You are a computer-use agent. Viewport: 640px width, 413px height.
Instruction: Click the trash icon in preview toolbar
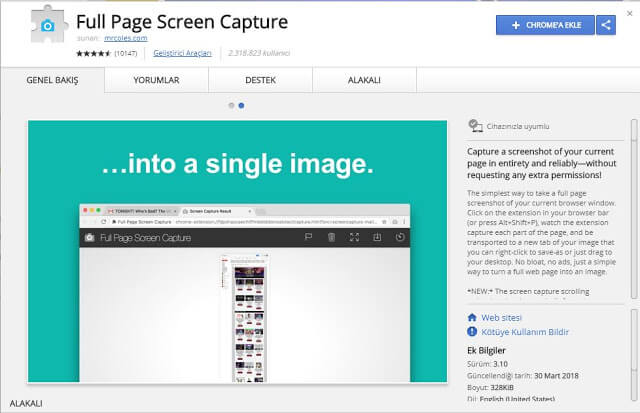(x=331, y=237)
